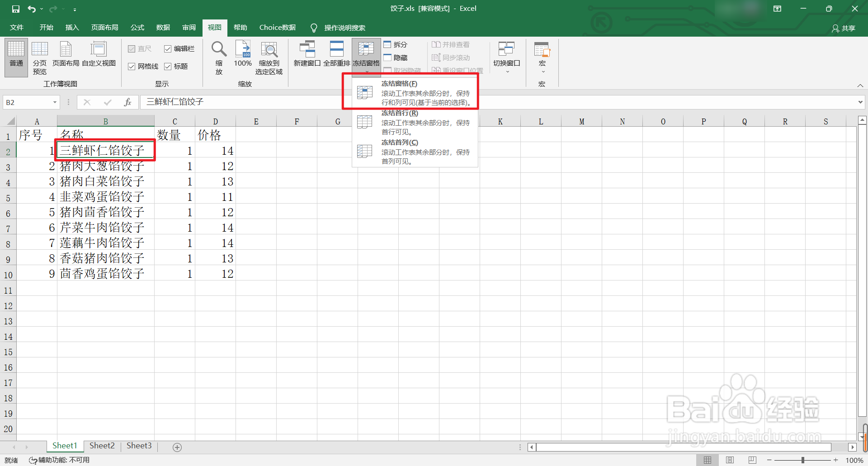Open the Home (开始) tab
Screen dimensions: 868x466
click(x=47, y=28)
